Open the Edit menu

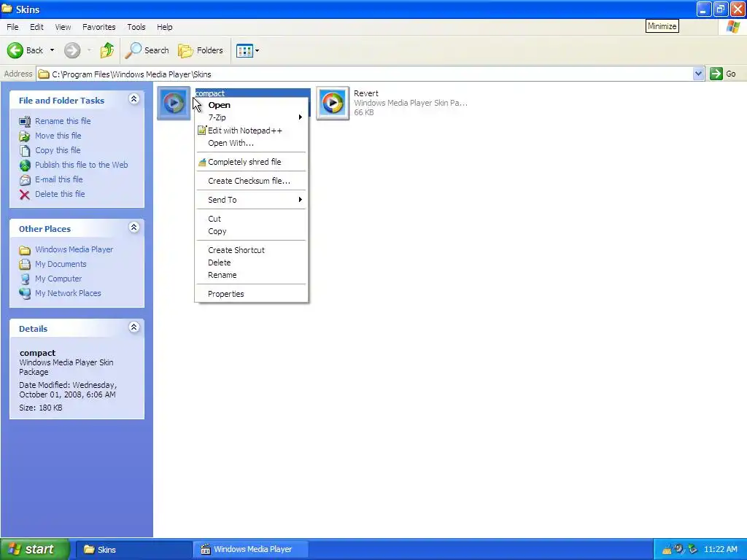36,27
